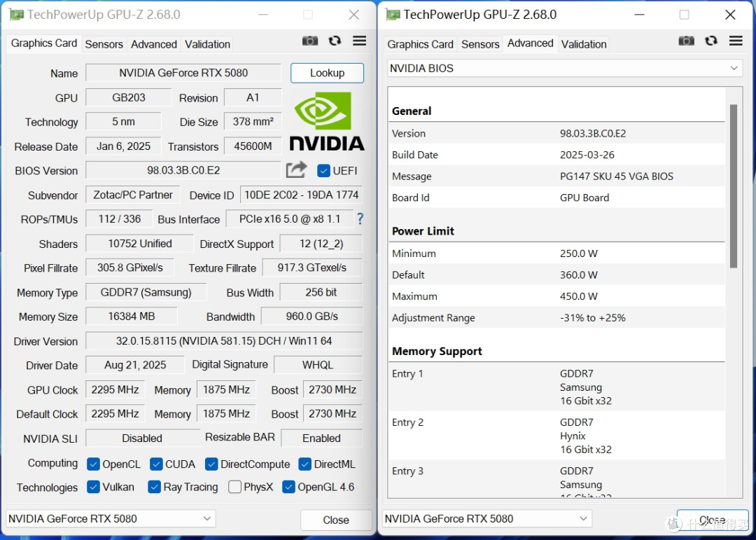
Task: Toggle the OpenCL checkbox
Action: point(93,464)
